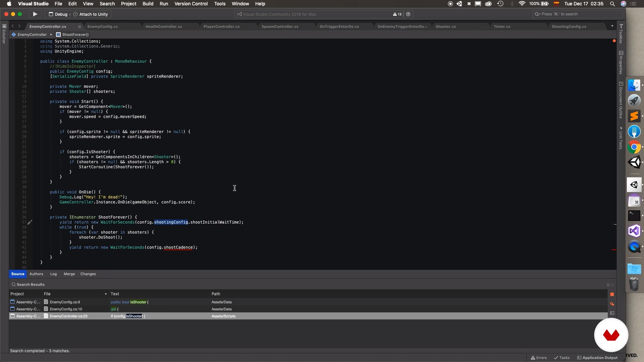Open the Properties side panel

point(621,63)
